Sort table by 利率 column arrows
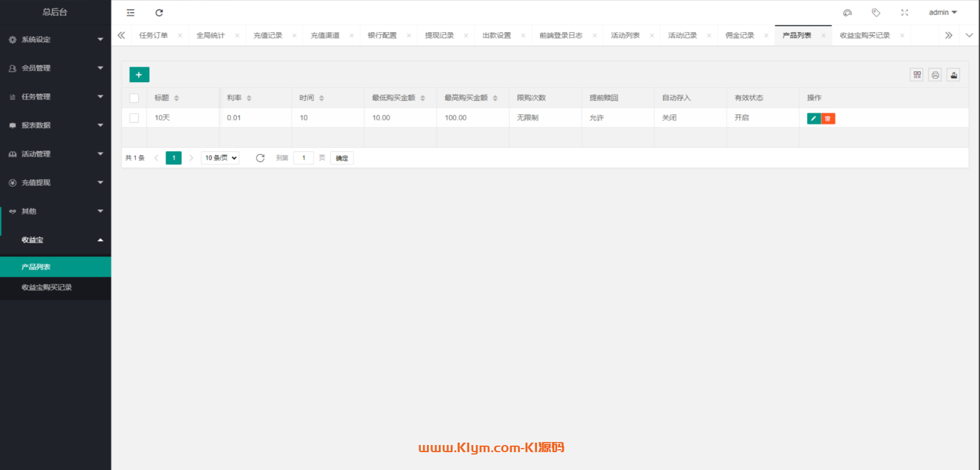Viewport: 980px width, 470px height. point(249,98)
